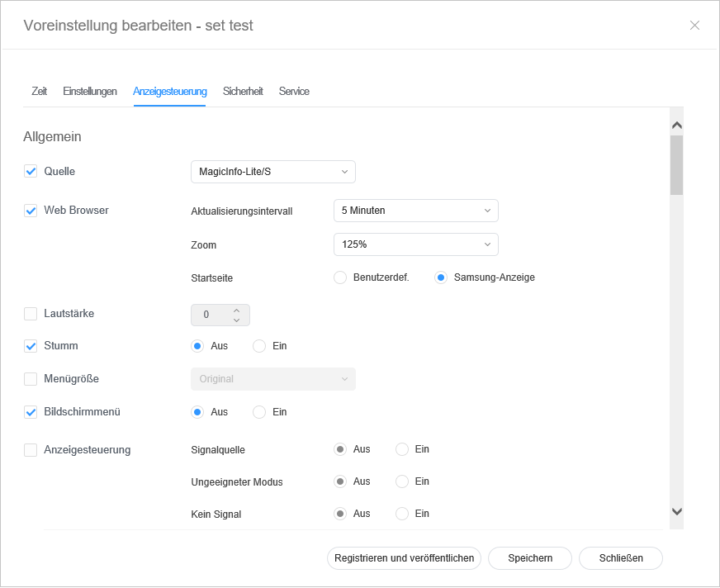This screenshot has width=720, height=588.
Task: Tick the Anzeigesteuerung checkbox
Action: [x=31, y=450]
